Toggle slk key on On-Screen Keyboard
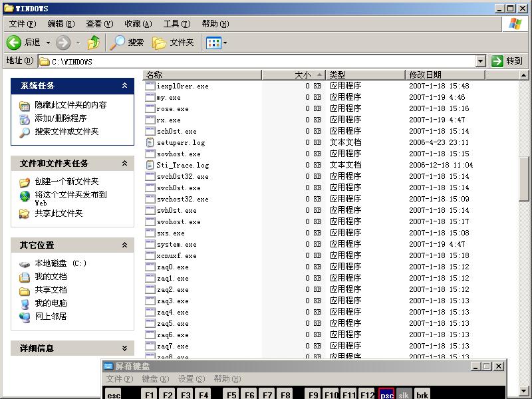 (404, 394)
